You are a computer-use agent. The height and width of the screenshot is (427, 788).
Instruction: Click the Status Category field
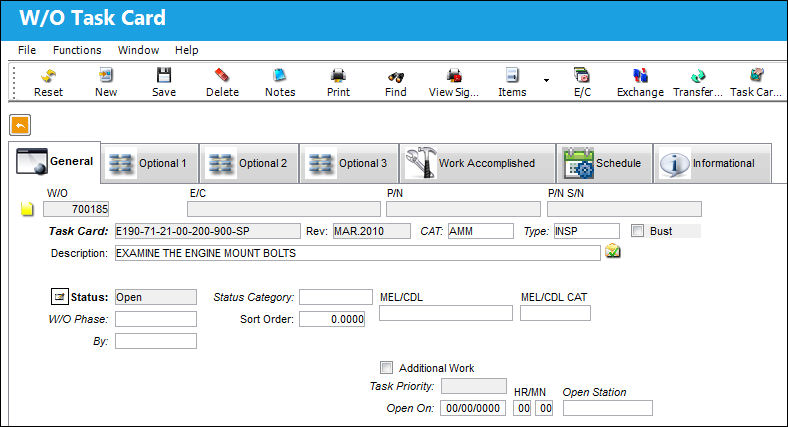(336, 297)
